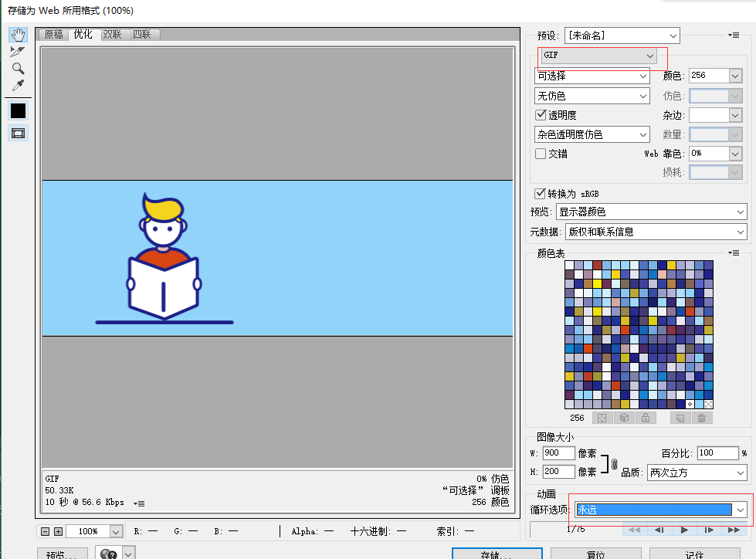Image resolution: width=756 pixels, height=559 pixels.
Task: Click the zoom out minus icon
Action: tap(46, 531)
